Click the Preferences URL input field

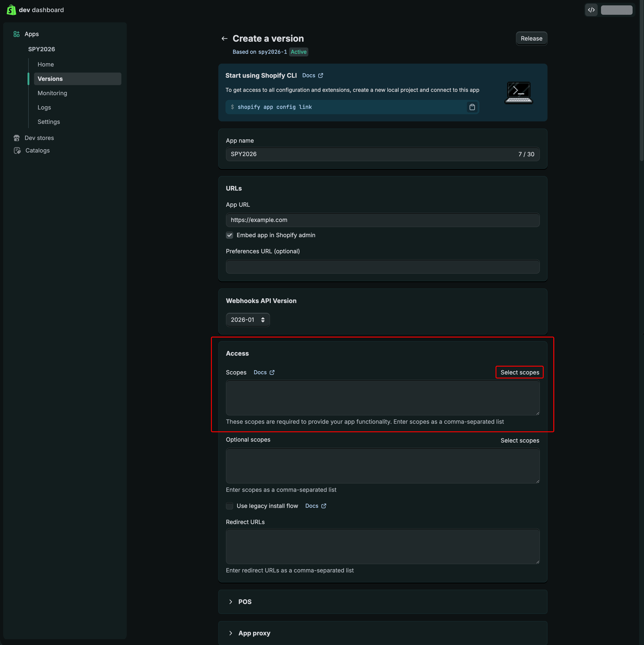coord(382,267)
